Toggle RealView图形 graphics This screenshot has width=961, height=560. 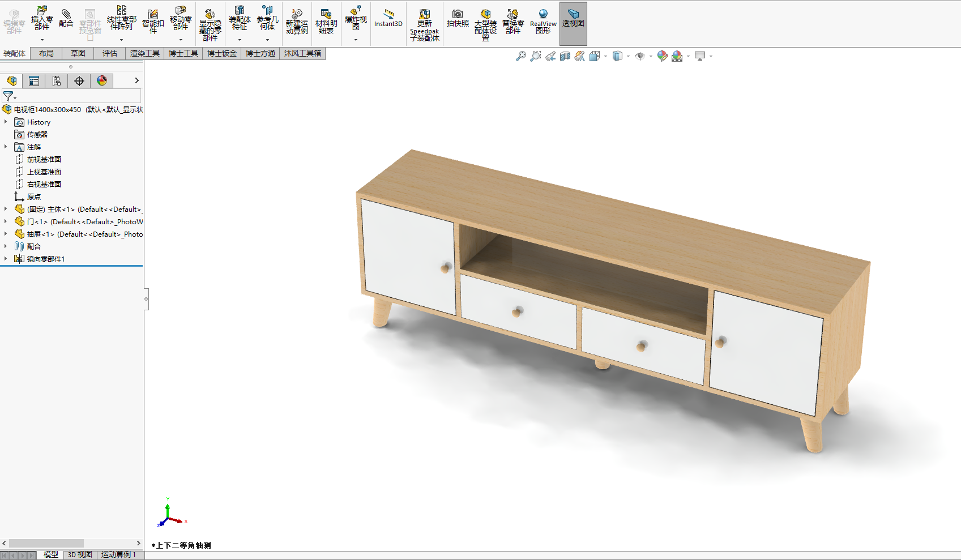543,22
